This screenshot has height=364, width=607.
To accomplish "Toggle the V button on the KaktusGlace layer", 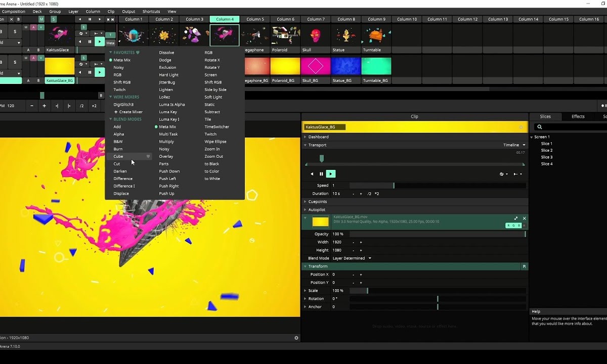I will tap(41, 27).
